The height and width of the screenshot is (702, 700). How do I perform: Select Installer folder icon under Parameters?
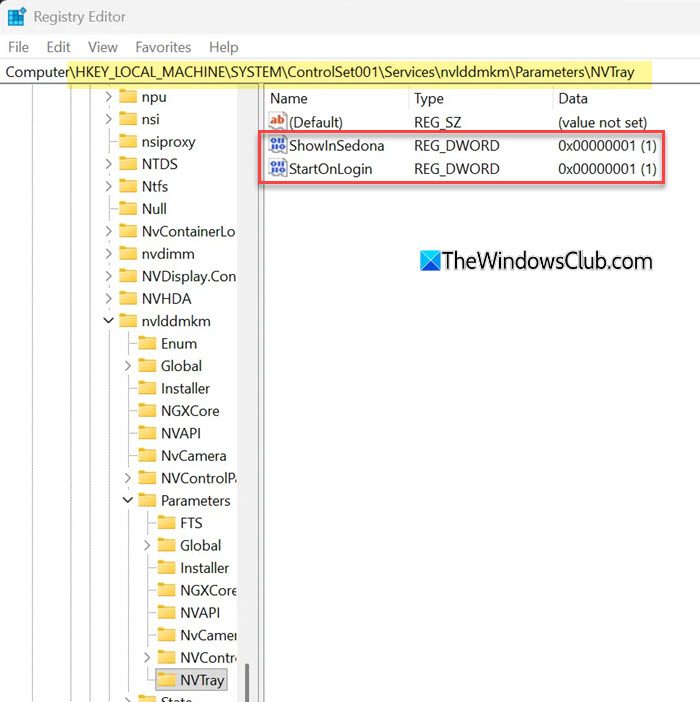click(x=166, y=567)
